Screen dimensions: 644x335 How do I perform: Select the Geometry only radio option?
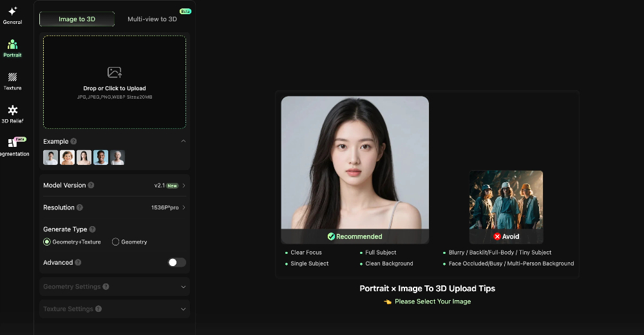(x=116, y=242)
